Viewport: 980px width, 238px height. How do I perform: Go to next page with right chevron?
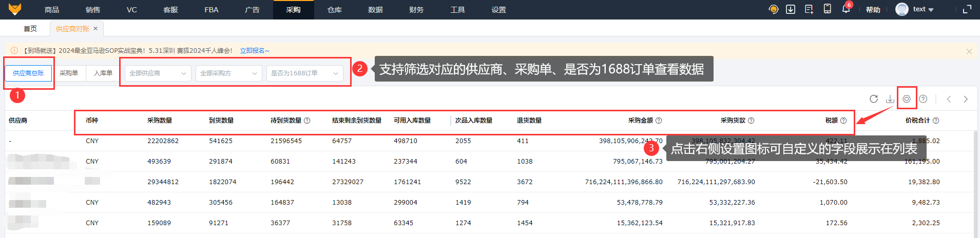point(966,99)
